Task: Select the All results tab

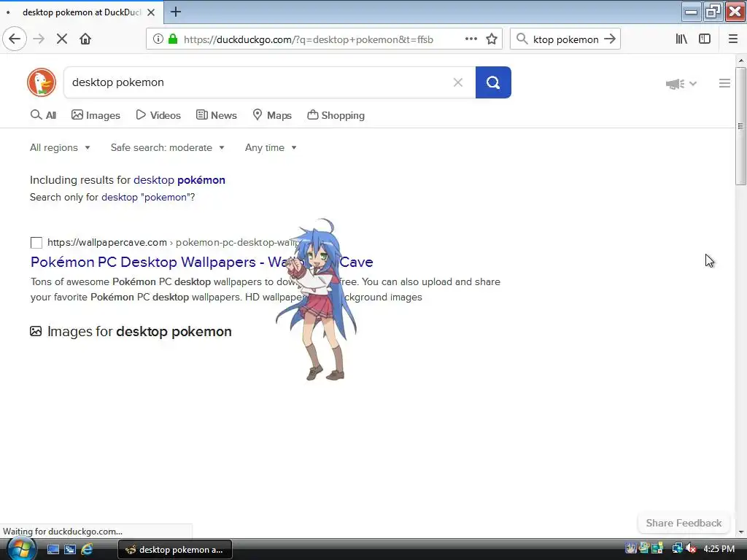Action: tap(43, 115)
